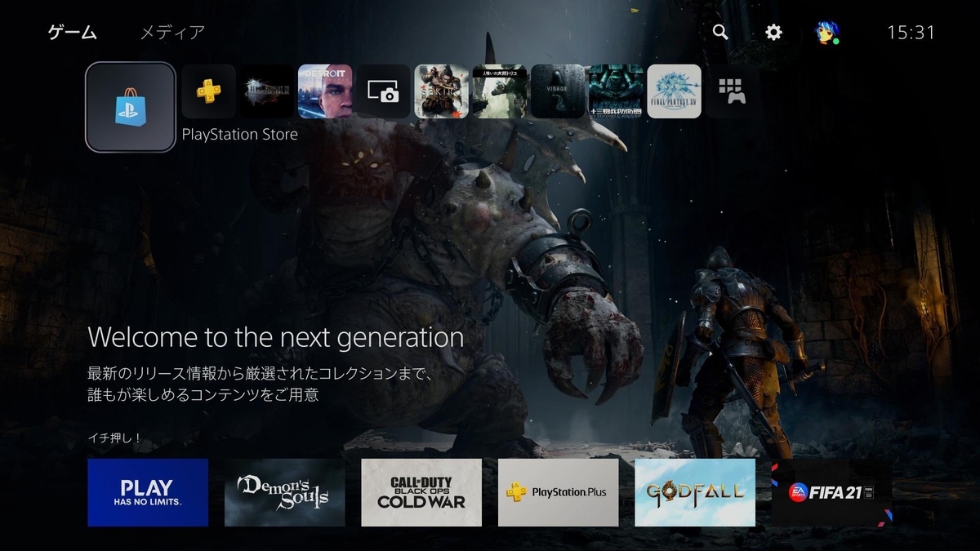
Task: Open the settings gear icon
Action: pos(773,32)
